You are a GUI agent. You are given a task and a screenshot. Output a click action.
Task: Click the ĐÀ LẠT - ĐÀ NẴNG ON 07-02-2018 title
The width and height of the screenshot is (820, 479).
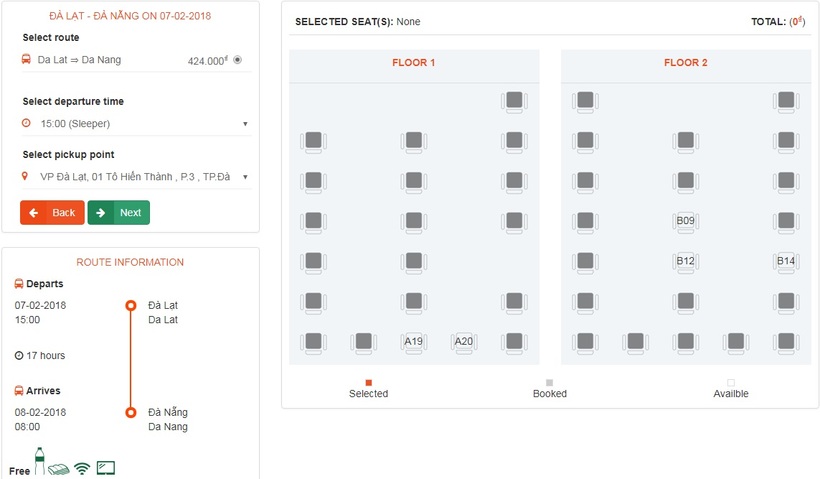(x=130, y=16)
